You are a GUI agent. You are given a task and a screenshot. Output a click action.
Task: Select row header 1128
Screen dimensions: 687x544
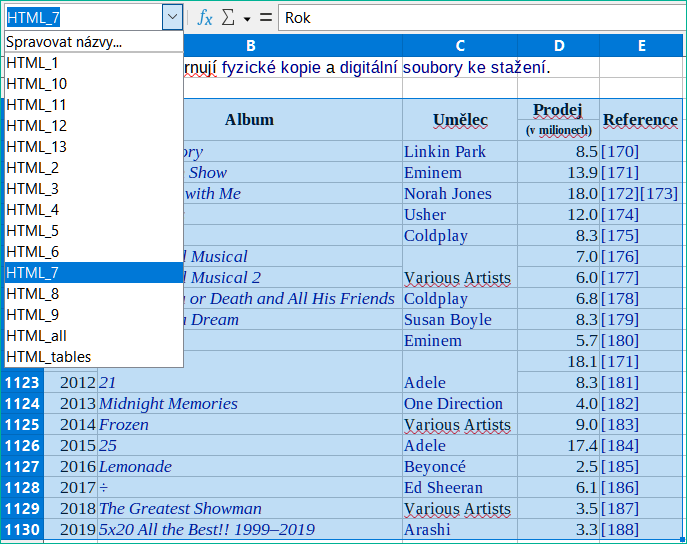pos(22,487)
